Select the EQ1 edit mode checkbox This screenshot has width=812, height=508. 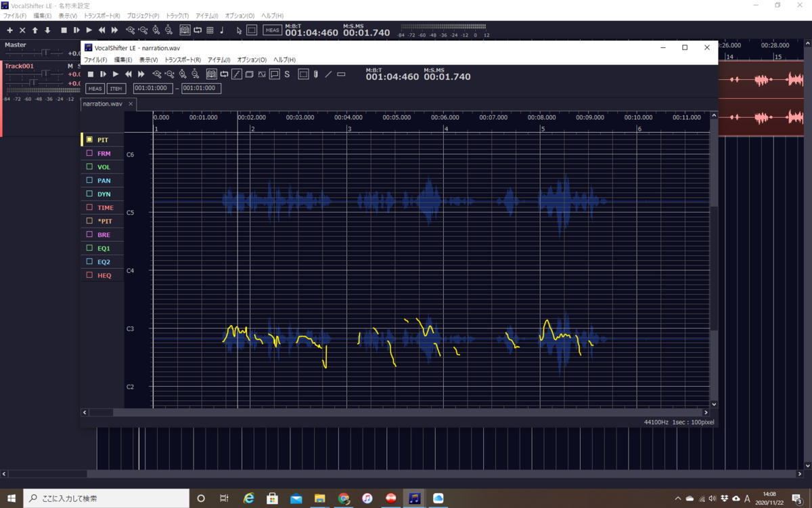(x=89, y=248)
